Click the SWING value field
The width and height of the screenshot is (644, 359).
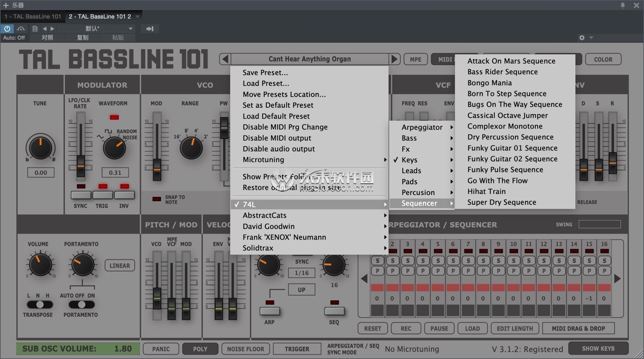pyautogui.click(x=599, y=224)
